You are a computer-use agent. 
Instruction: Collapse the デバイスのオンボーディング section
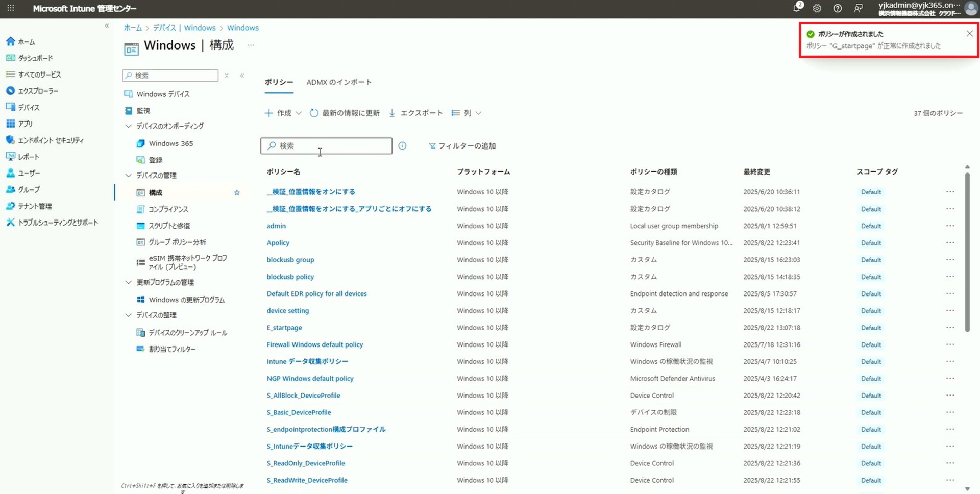point(129,126)
